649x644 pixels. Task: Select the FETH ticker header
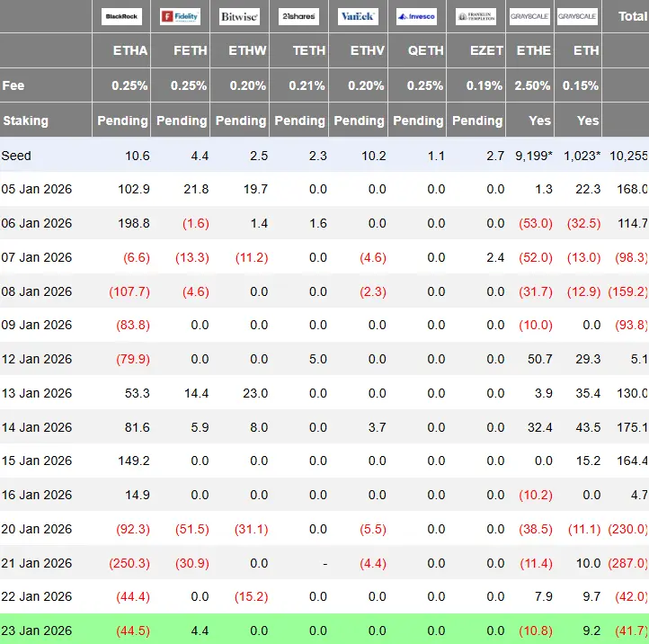[x=191, y=51]
